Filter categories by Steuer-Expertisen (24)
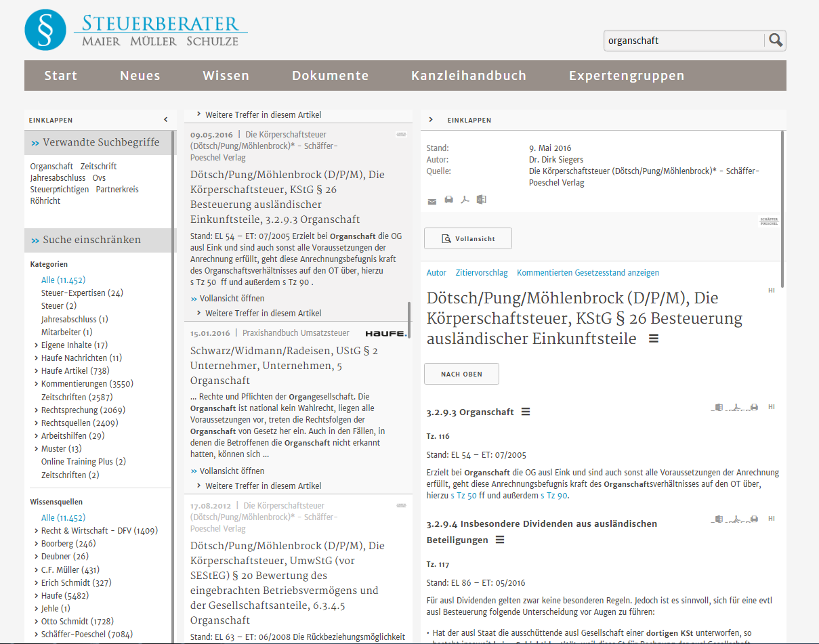 82,293
